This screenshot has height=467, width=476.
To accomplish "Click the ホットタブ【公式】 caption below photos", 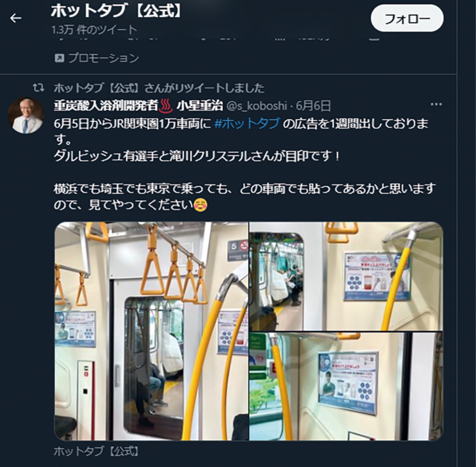I will pos(96,451).
